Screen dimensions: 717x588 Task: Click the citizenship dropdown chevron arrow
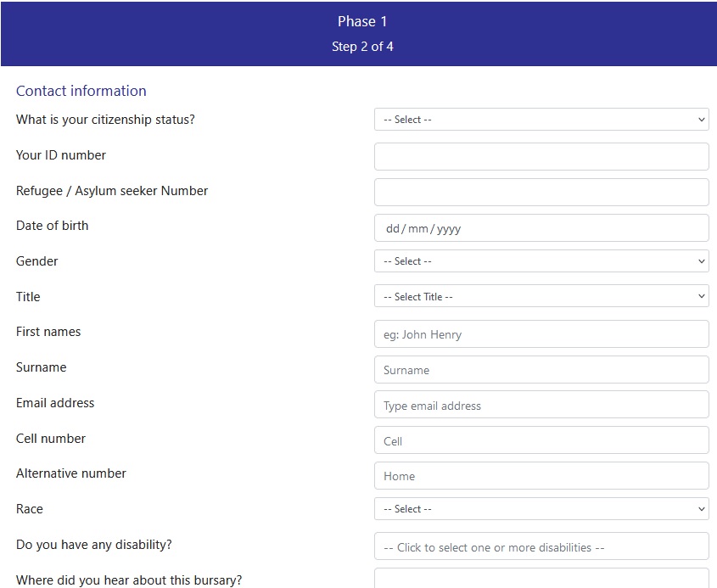pos(702,120)
